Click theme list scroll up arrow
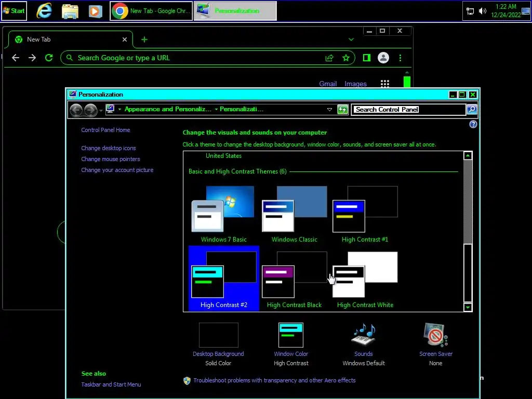 (x=468, y=156)
